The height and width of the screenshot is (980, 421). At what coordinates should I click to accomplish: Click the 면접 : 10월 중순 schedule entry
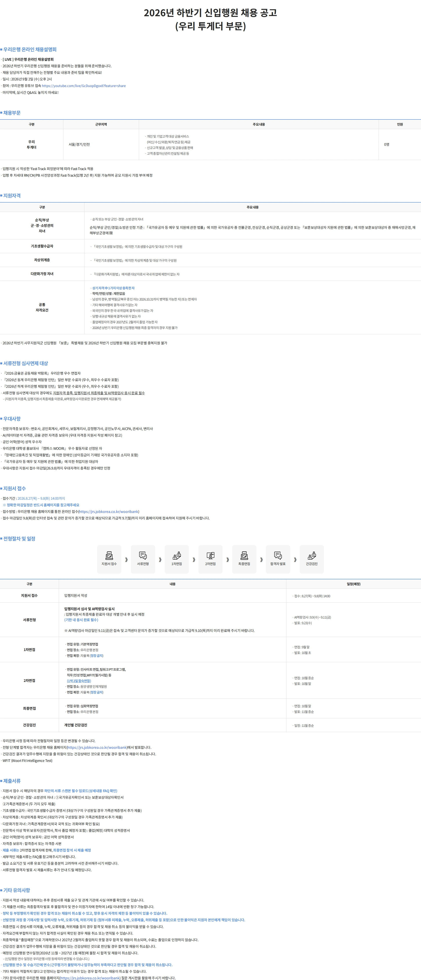click(304, 678)
